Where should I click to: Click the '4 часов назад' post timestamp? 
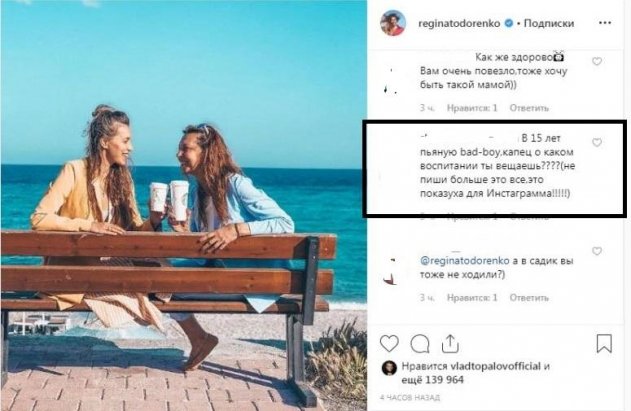click(x=407, y=399)
